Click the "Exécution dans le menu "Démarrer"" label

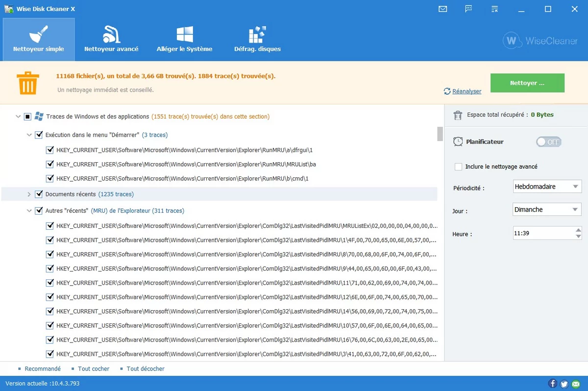click(93, 135)
